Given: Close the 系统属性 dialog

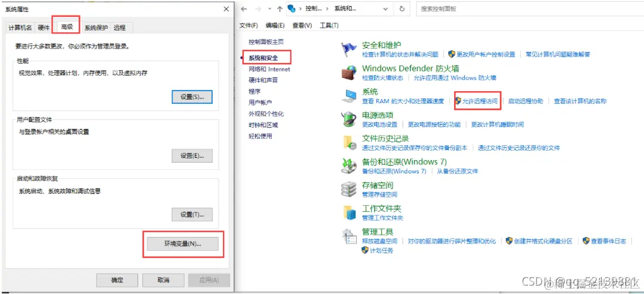Looking at the screenshot, I should (226, 8).
